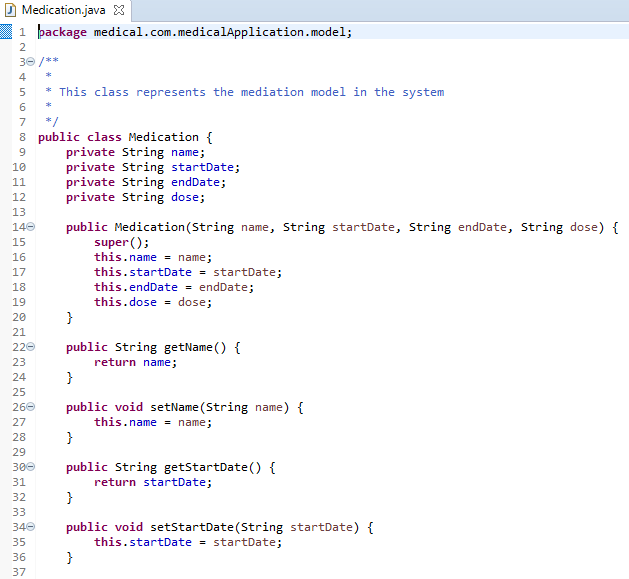Place cursor on the package declaration line
The width and height of the screenshot is (629, 579).
(195, 32)
